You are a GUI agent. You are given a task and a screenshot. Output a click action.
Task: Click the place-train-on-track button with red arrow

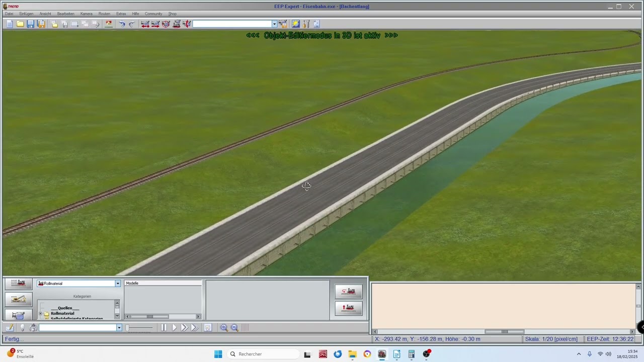point(349,292)
